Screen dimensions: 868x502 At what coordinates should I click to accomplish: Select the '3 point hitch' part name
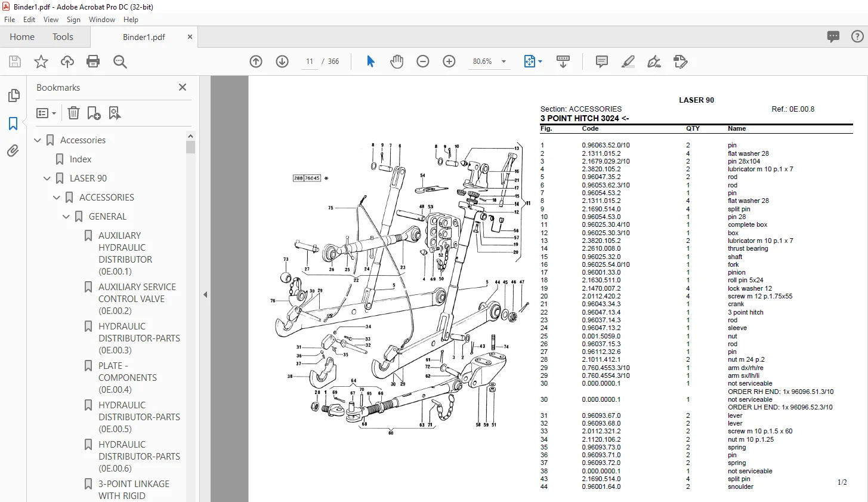coord(745,312)
